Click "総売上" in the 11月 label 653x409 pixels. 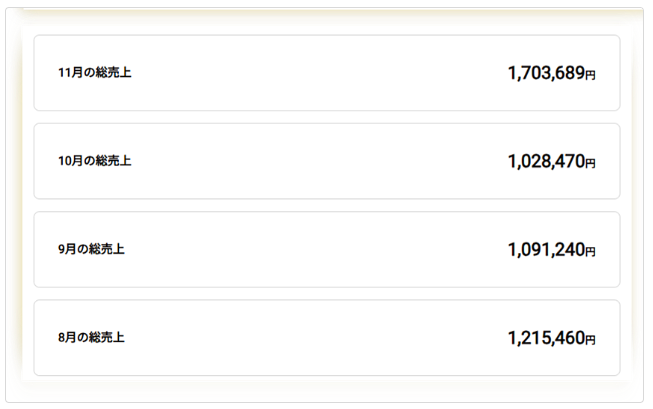point(113,73)
